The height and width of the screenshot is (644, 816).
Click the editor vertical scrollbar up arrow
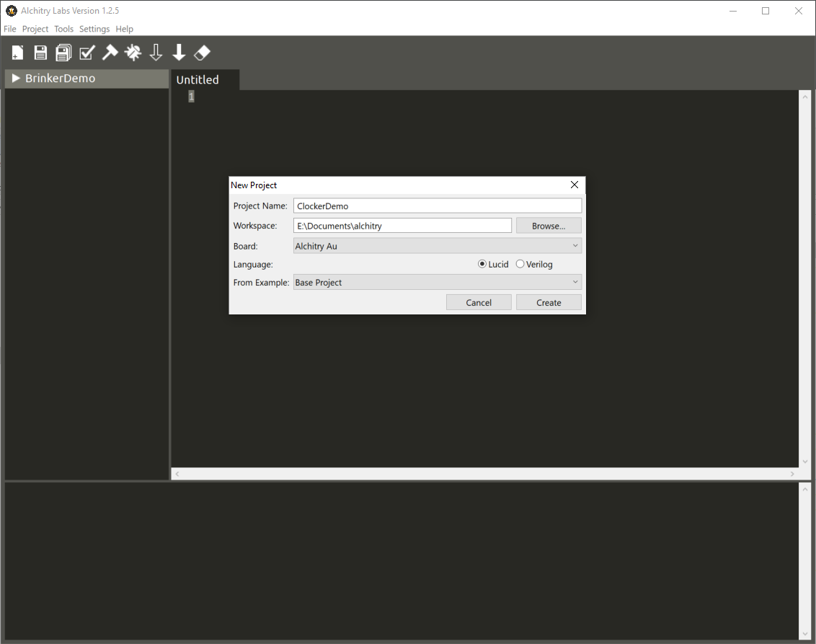click(x=805, y=97)
